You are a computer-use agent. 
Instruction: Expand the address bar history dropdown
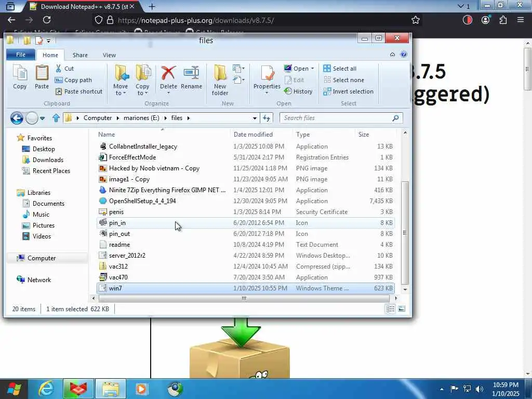click(x=255, y=118)
